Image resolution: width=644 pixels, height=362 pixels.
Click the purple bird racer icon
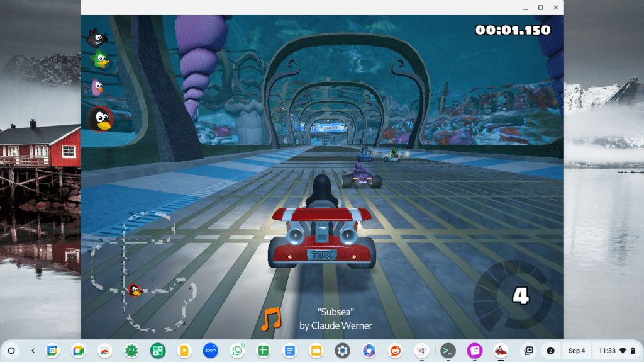pyautogui.click(x=97, y=87)
